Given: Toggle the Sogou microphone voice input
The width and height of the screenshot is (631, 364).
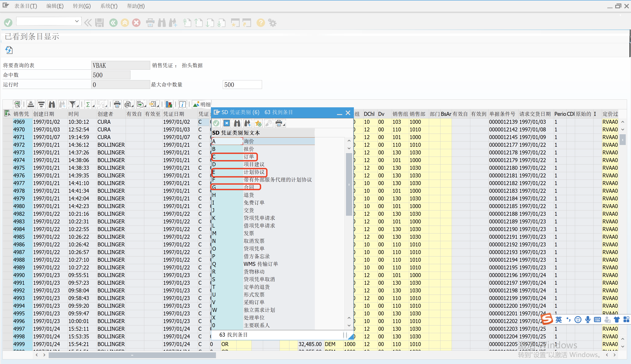Looking at the screenshot, I should coord(588,320).
